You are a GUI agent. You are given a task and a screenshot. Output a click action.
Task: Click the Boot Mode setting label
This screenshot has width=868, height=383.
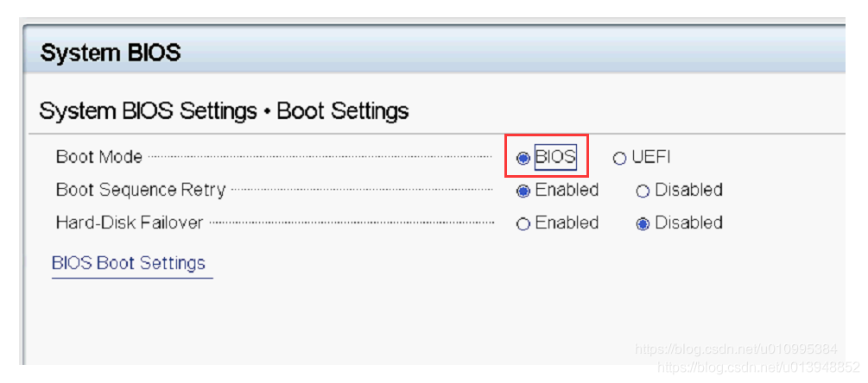click(x=98, y=158)
